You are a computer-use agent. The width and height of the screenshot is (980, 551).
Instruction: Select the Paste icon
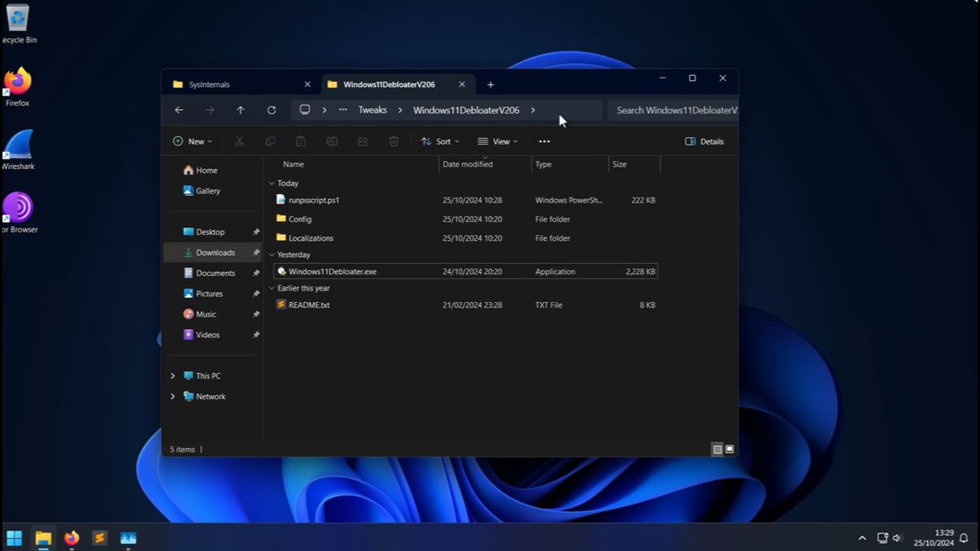click(x=301, y=141)
